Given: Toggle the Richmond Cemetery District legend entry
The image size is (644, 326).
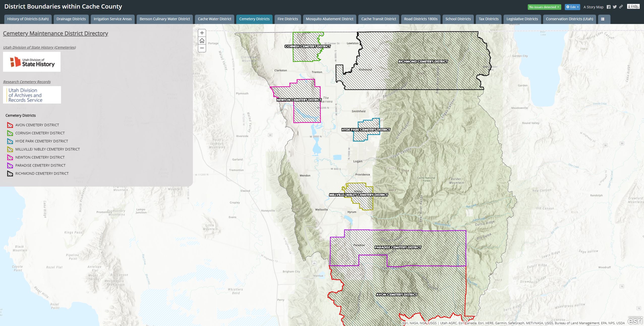Looking at the screenshot, I should pyautogui.click(x=42, y=173).
